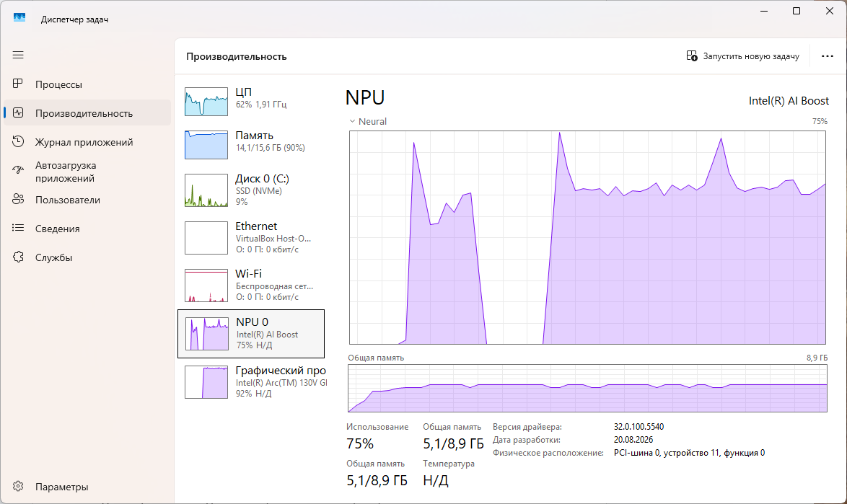Click the PCI-шина 0 location text
The height and width of the screenshot is (504, 847).
pos(689,453)
